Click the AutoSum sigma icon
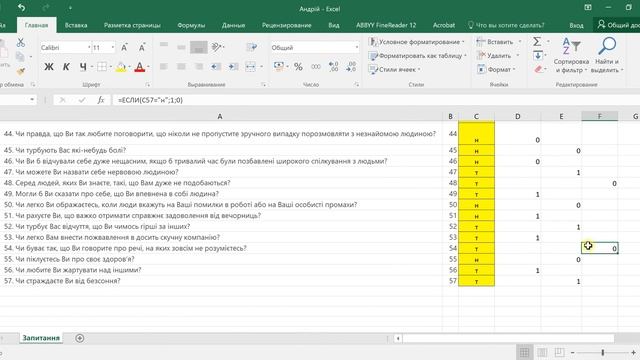Image resolution: width=640 pixels, height=360 pixels. coord(537,42)
